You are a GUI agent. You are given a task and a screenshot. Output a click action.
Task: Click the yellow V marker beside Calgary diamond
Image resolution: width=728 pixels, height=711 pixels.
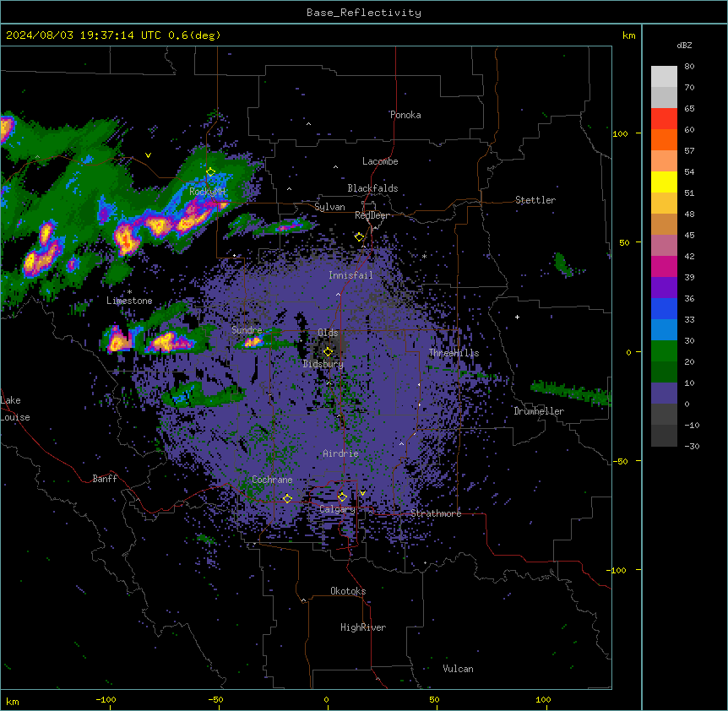click(x=362, y=493)
